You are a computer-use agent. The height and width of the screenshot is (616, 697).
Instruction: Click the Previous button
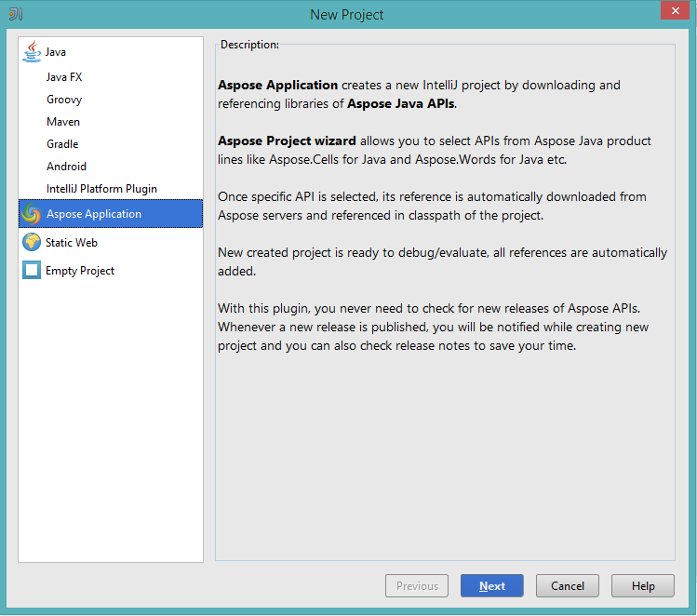pos(417,586)
